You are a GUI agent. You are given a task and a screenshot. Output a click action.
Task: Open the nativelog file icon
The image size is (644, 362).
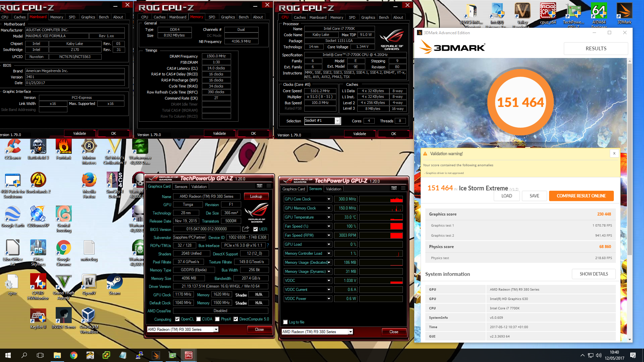89,251
